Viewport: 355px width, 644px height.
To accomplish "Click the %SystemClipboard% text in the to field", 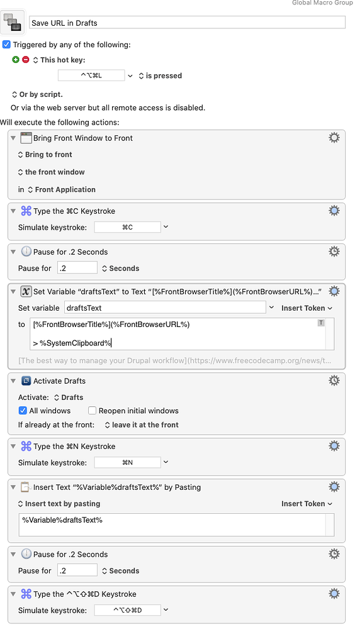I will tap(75, 343).
